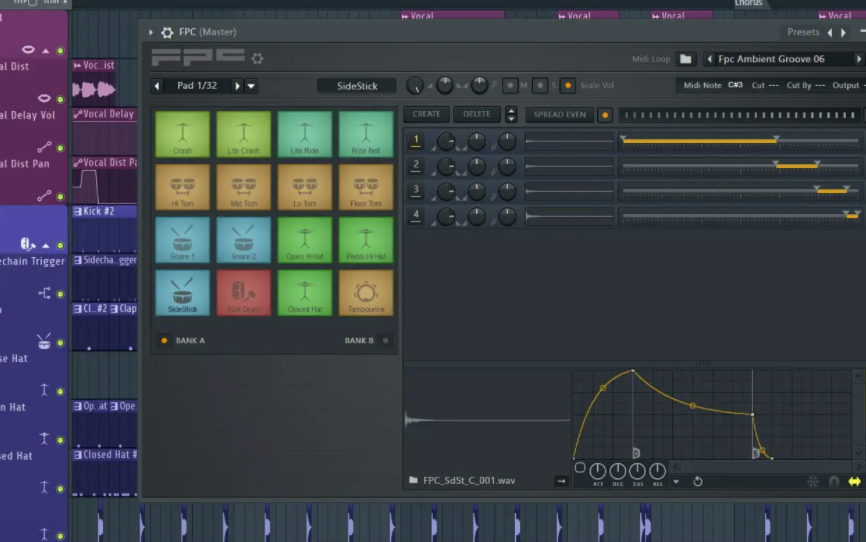Select the SideStick pad
866x542 pixels.
(x=182, y=293)
